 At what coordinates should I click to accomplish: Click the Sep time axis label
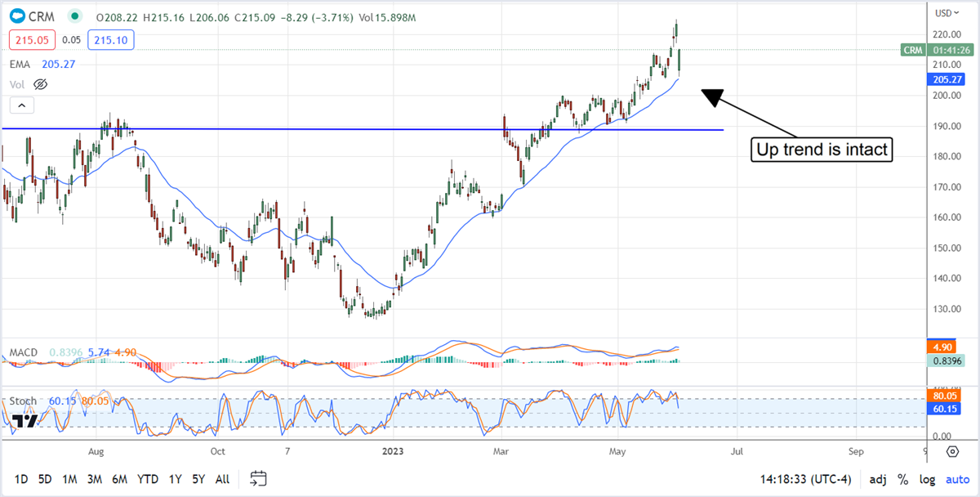(856, 451)
